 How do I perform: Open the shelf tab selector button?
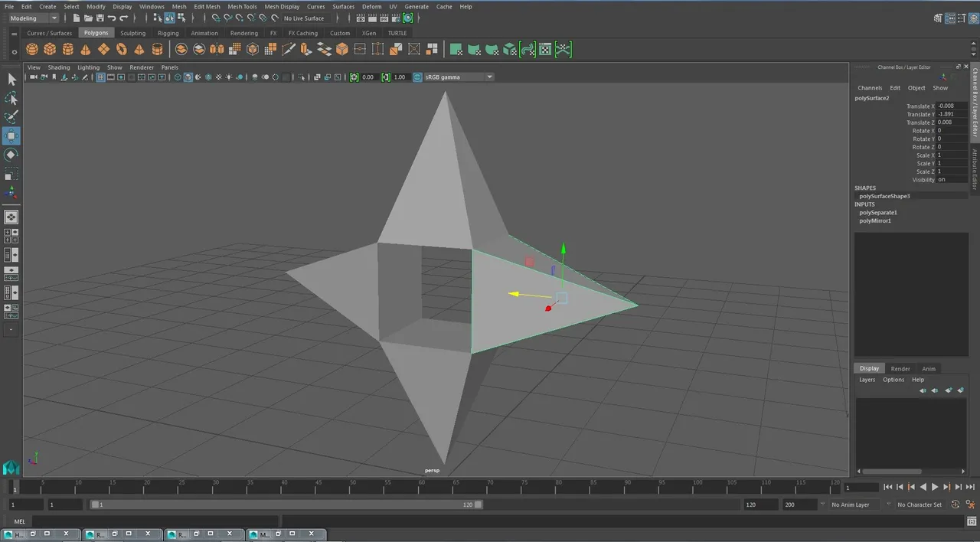tap(15, 33)
